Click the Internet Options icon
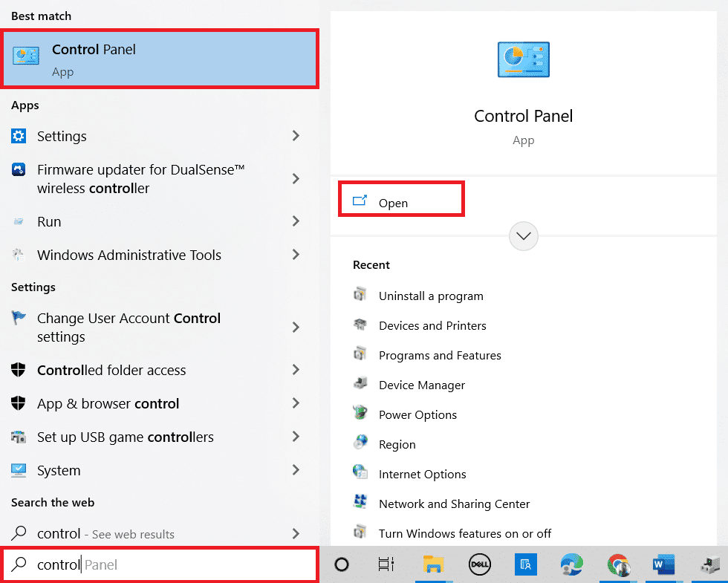 coord(360,472)
